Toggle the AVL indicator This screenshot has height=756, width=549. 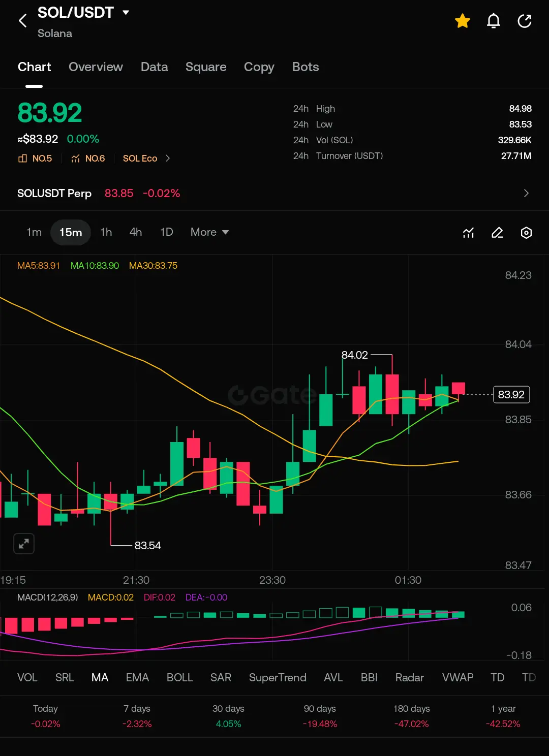pyautogui.click(x=333, y=678)
